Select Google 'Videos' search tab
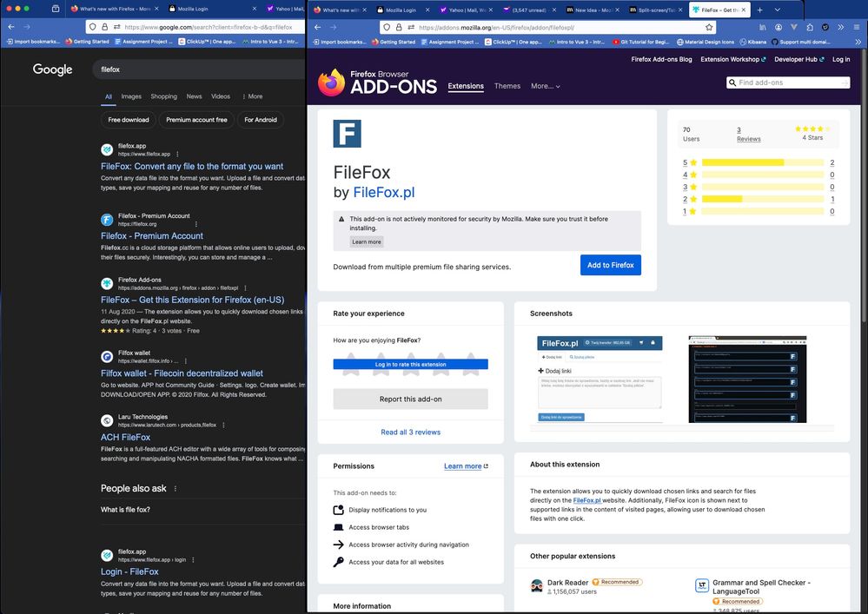Viewport: 868px width, 614px height. [x=221, y=96]
